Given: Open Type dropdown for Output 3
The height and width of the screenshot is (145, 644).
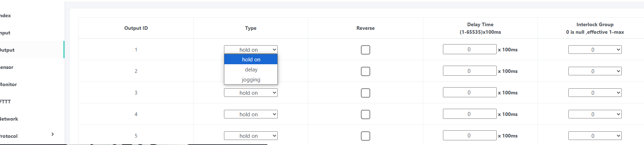Looking at the screenshot, I should click(x=251, y=93).
